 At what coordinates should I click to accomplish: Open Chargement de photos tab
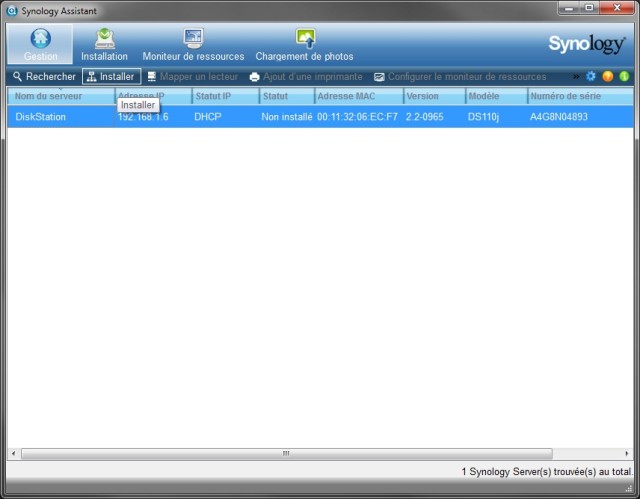(x=304, y=44)
